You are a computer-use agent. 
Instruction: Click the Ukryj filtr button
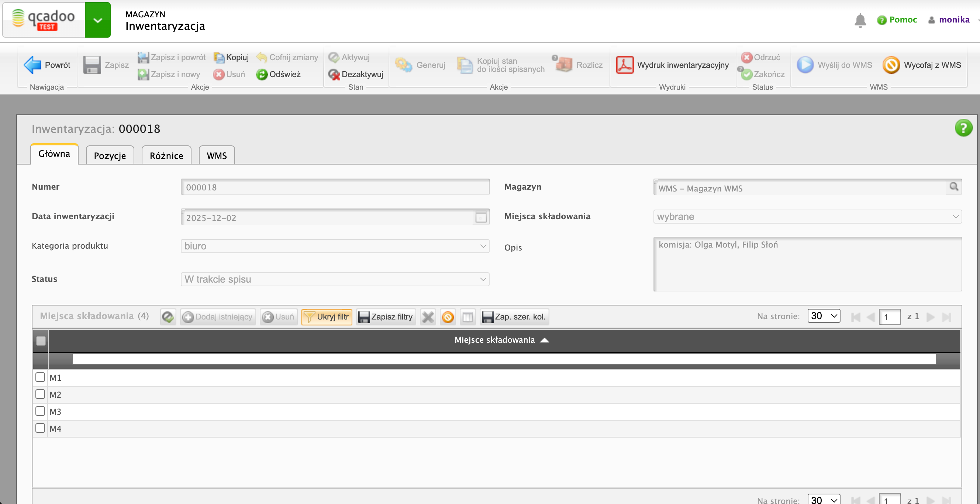[327, 317]
